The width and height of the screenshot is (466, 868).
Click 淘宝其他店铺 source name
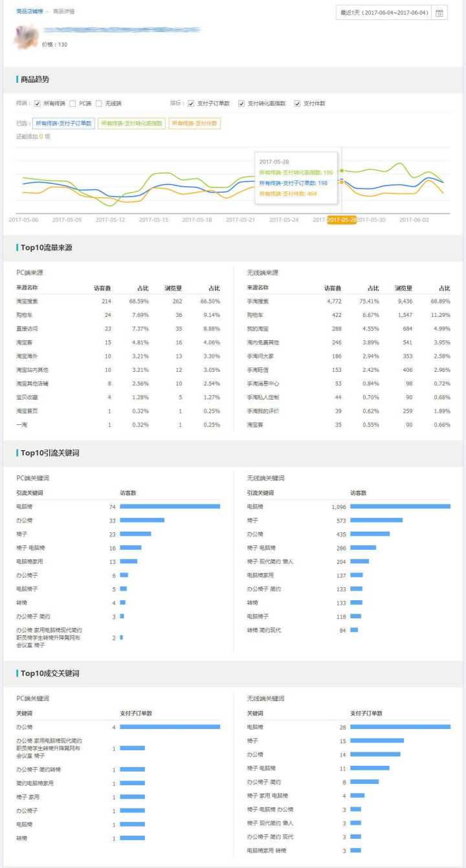32,384
